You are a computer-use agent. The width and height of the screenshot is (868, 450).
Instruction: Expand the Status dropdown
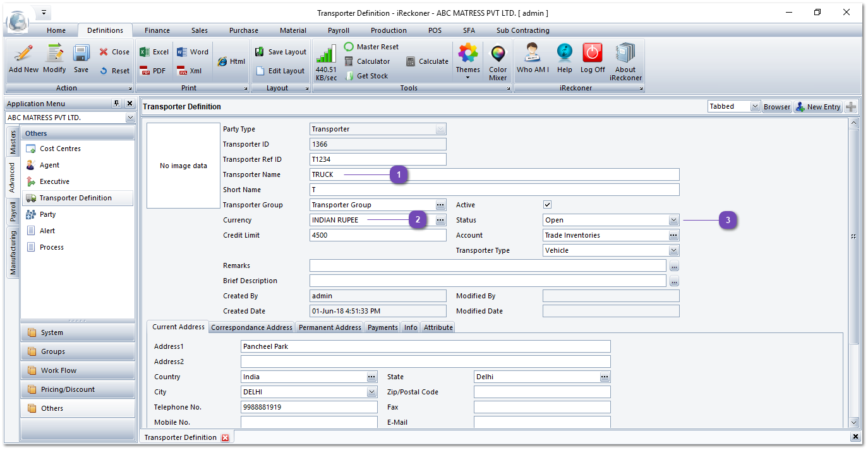pos(673,220)
